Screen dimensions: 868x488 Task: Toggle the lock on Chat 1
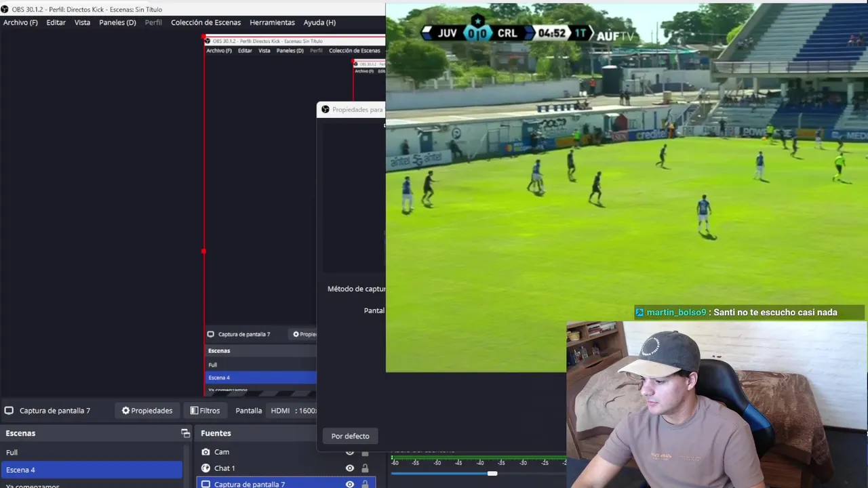click(x=365, y=468)
